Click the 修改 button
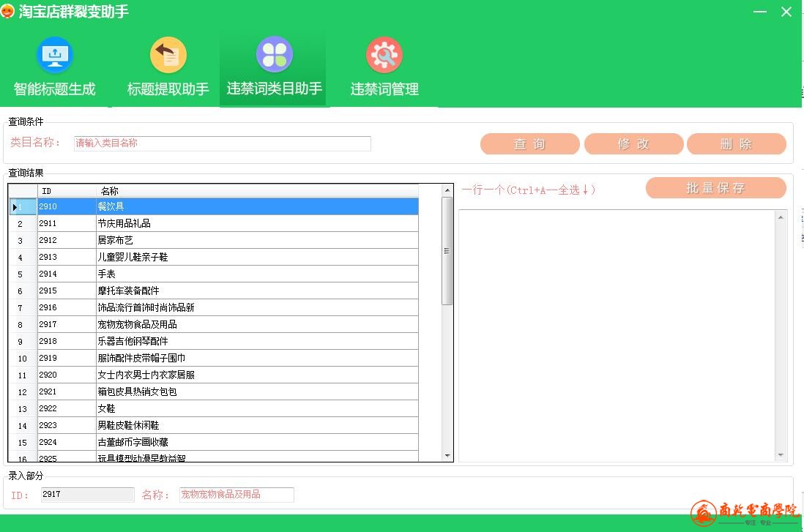Screen dimensions: 804x532 (x=633, y=144)
